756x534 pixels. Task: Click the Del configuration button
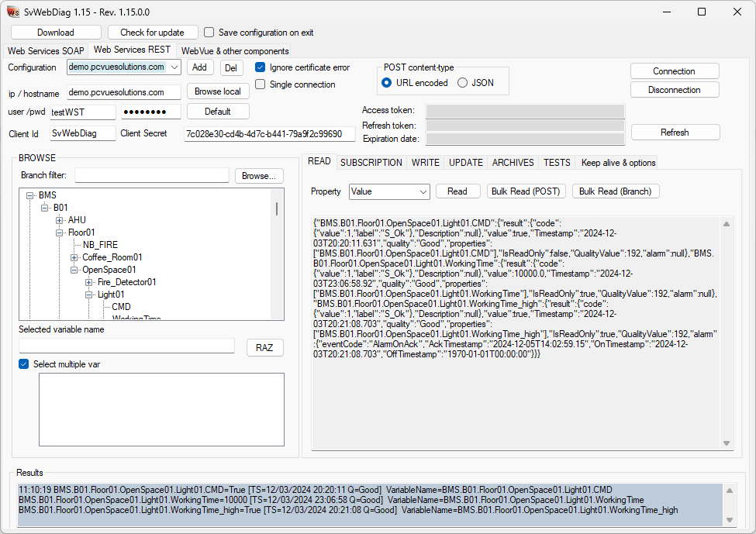tap(231, 68)
